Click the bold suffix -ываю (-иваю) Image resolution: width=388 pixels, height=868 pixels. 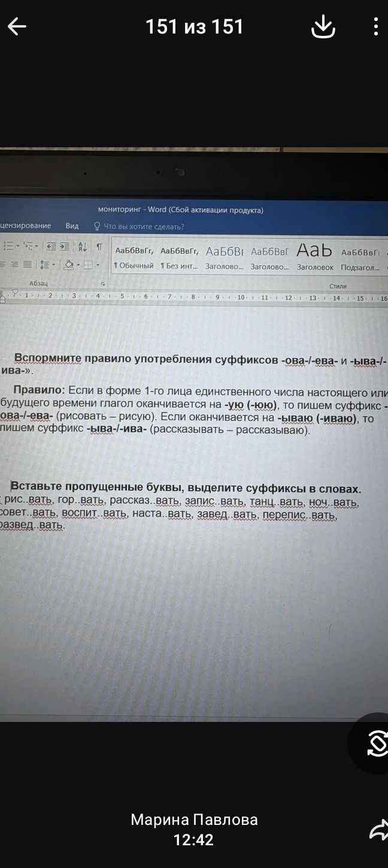(317, 418)
